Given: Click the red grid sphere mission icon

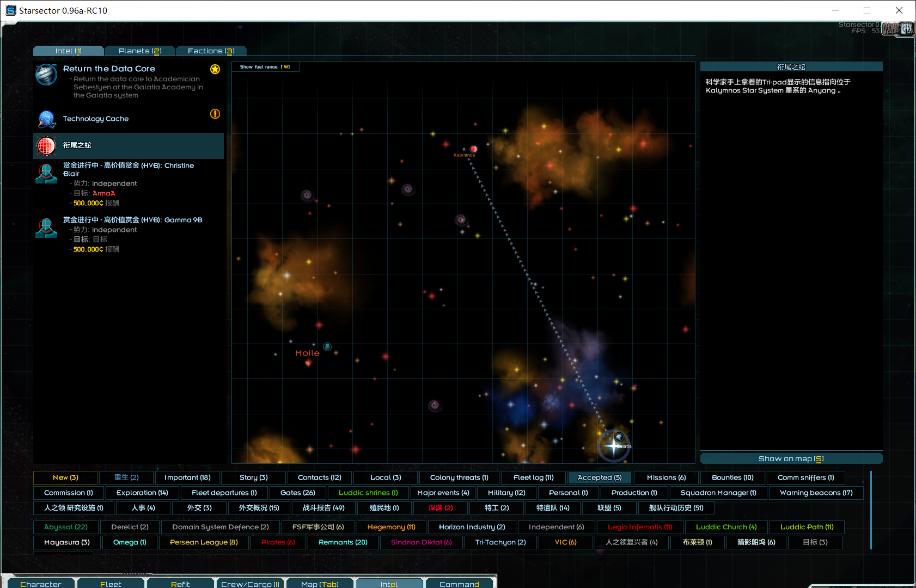Looking at the screenshot, I should pos(46,145).
